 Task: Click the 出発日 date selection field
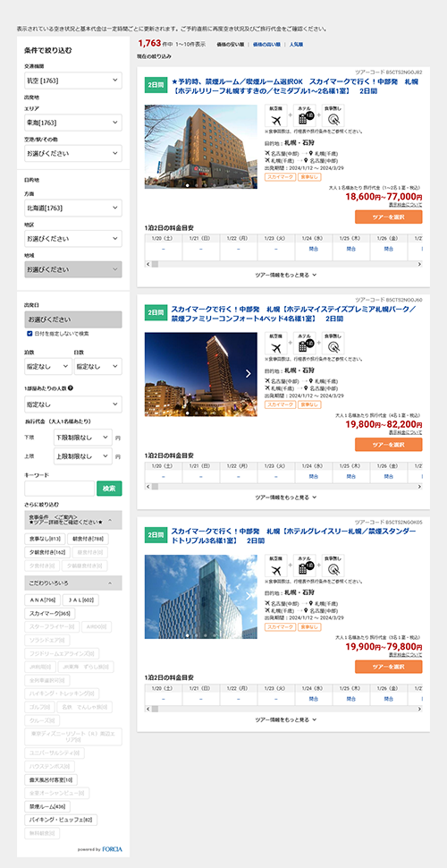pos(73,319)
